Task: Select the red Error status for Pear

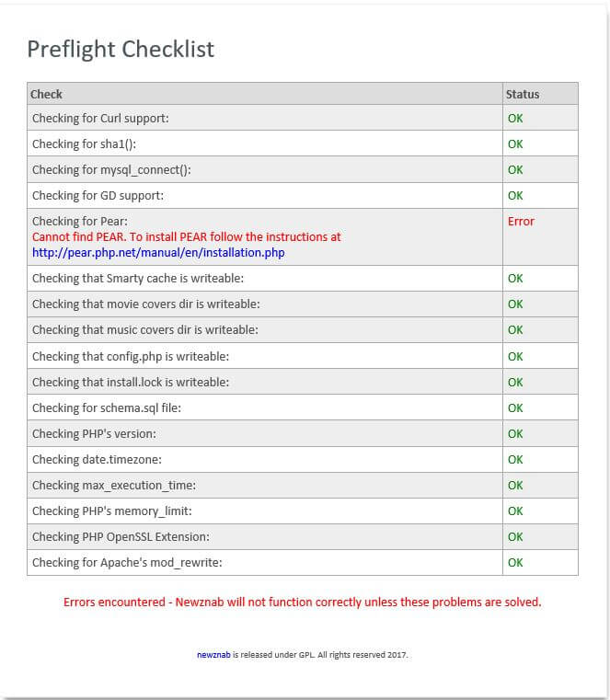Action: [521, 221]
